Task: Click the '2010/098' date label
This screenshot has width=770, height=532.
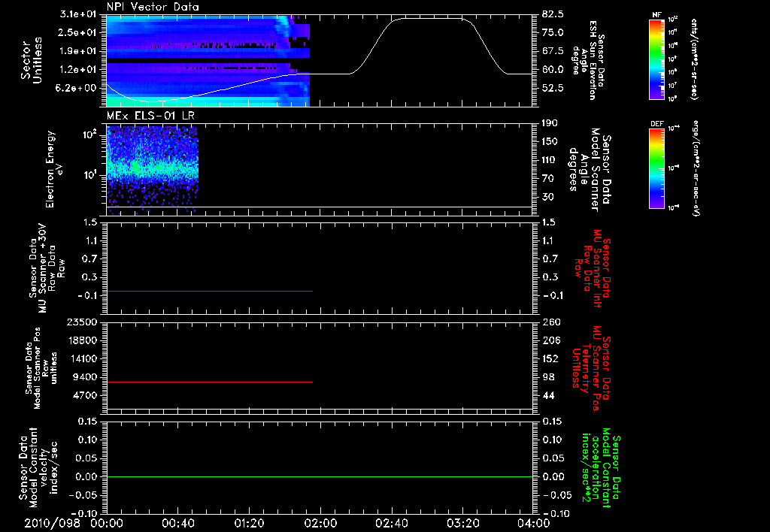Action: click(x=52, y=523)
